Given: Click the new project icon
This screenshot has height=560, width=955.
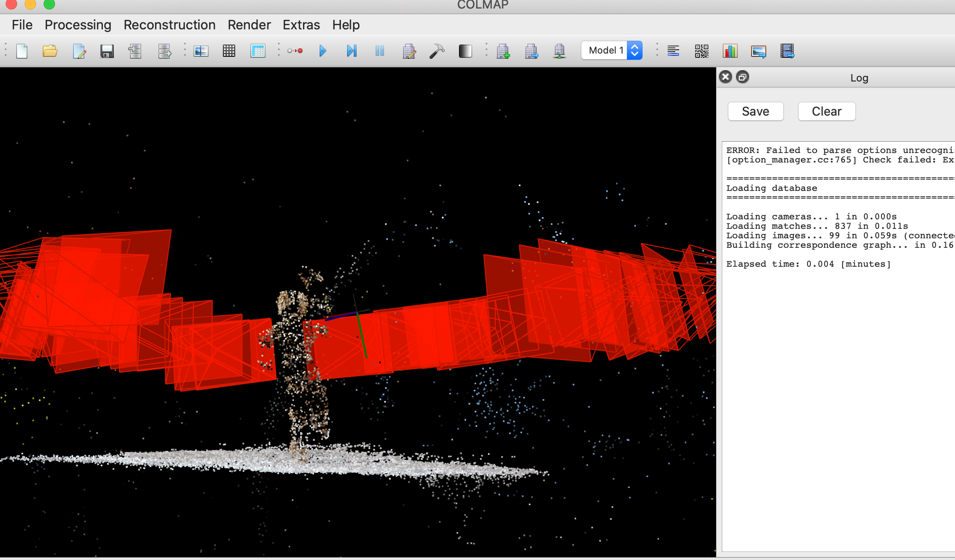Looking at the screenshot, I should 21,51.
